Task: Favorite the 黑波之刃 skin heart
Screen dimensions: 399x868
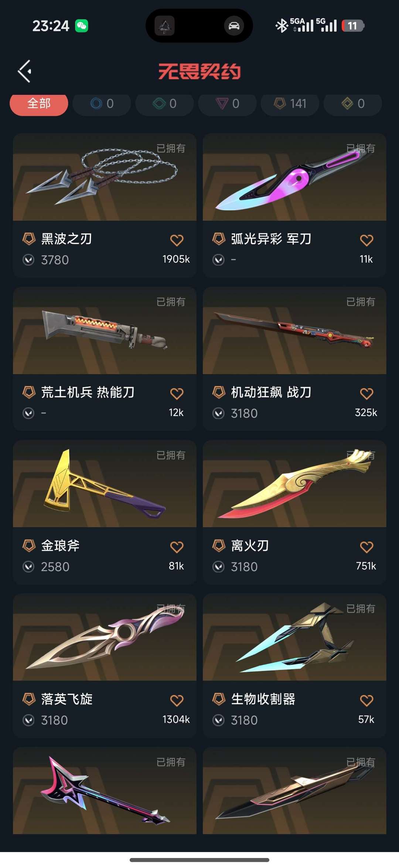Action: click(177, 240)
